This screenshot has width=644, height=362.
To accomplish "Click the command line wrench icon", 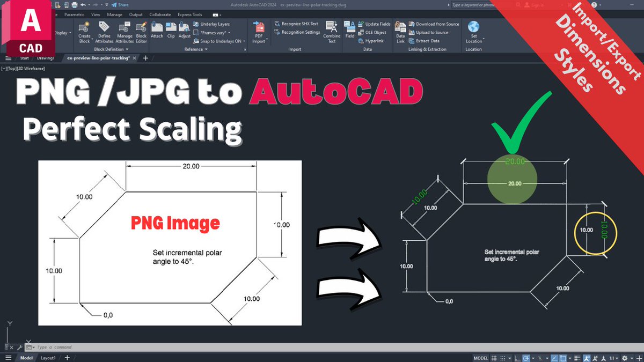I will tap(20, 347).
